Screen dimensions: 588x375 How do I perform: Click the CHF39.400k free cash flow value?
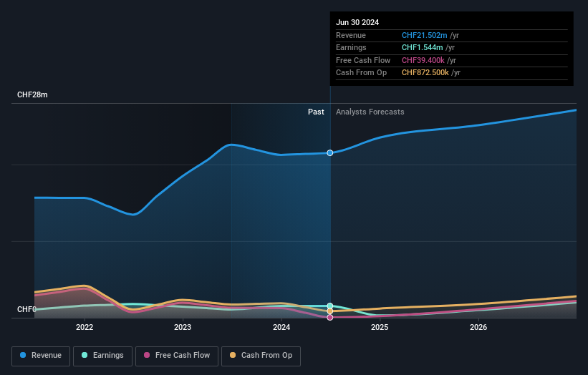pyautogui.click(x=423, y=60)
